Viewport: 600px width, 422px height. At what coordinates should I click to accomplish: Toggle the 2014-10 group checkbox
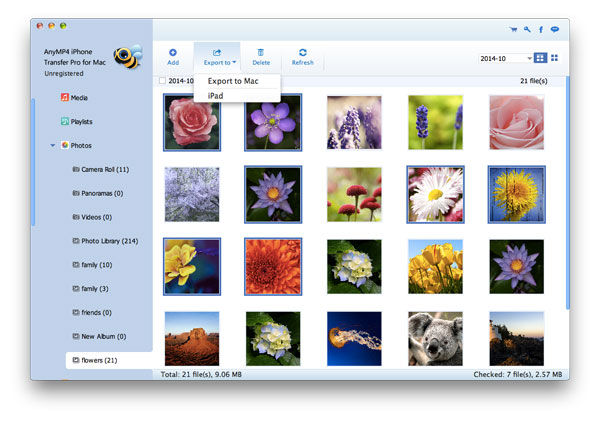(x=163, y=81)
